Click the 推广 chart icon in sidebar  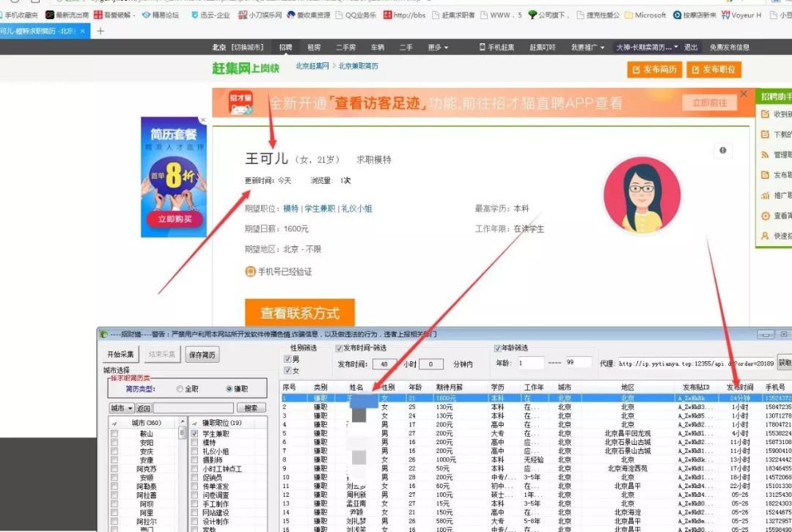pyautogui.click(x=765, y=196)
